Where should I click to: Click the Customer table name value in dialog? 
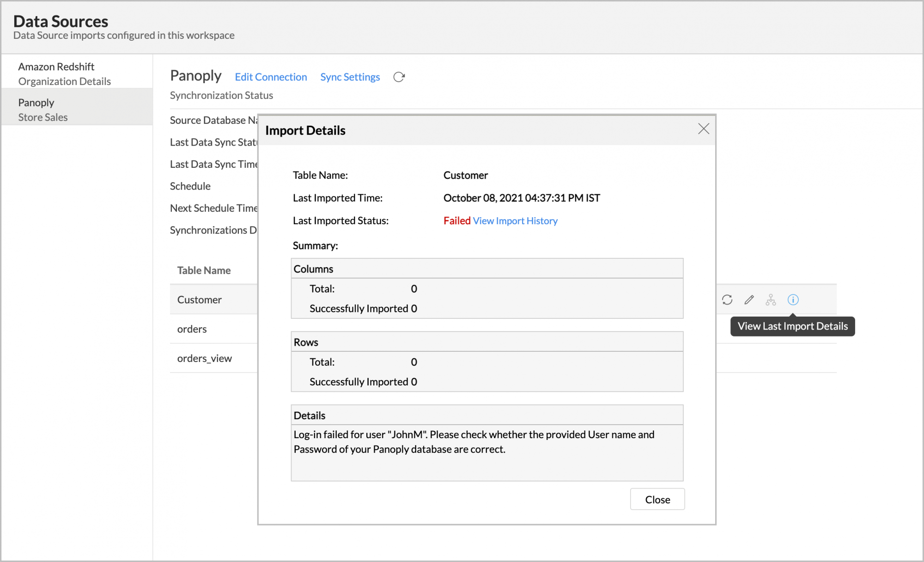[466, 176]
